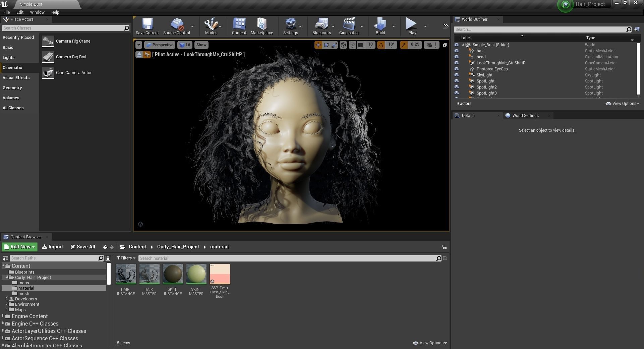Image resolution: width=644 pixels, height=349 pixels.
Task: Navigate back in Content Browser history
Action: (105, 247)
